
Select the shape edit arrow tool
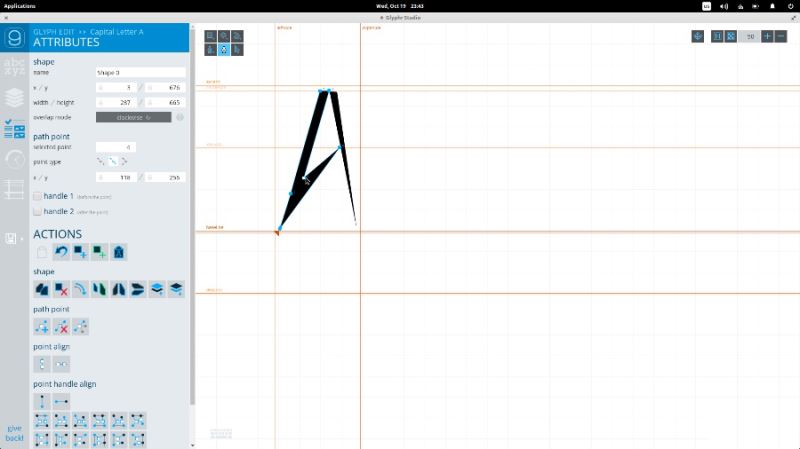tap(237, 49)
